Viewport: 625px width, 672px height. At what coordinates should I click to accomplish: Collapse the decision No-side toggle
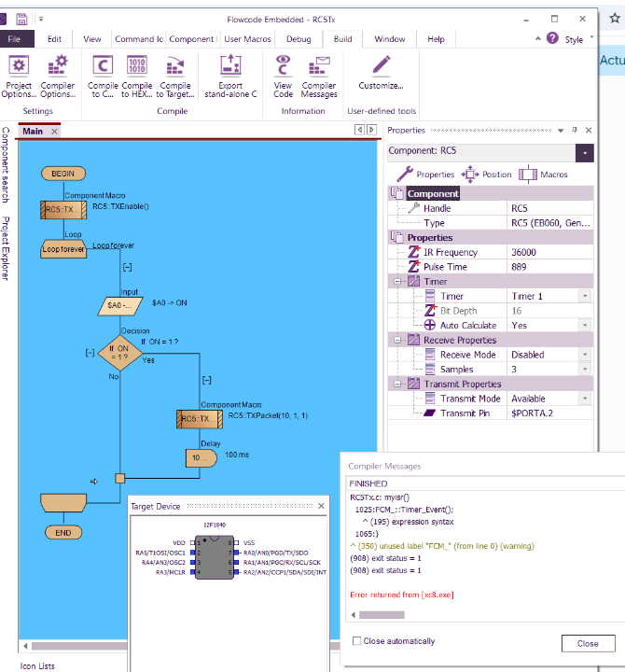click(x=90, y=353)
